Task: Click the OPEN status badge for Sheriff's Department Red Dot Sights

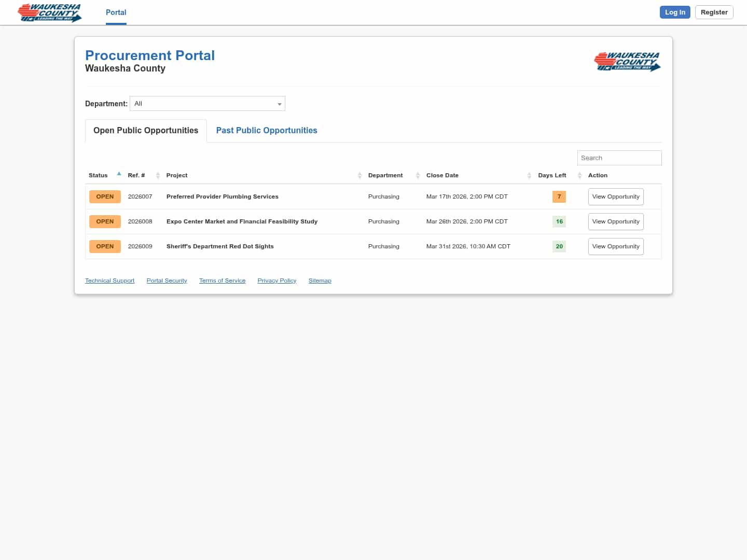Action: (105, 246)
